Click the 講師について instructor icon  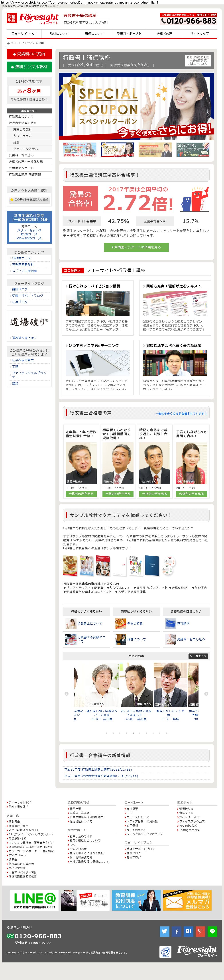click(120, 639)
